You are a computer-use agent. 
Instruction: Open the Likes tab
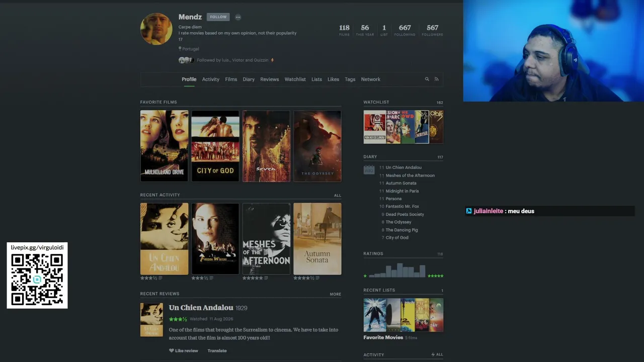(333, 79)
